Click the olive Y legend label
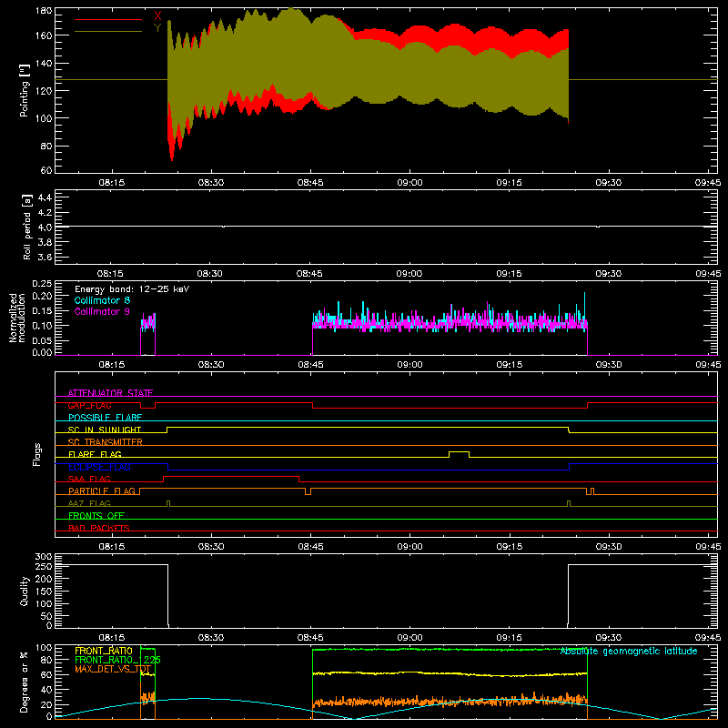The image size is (728, 728). (x=157, y=28)
